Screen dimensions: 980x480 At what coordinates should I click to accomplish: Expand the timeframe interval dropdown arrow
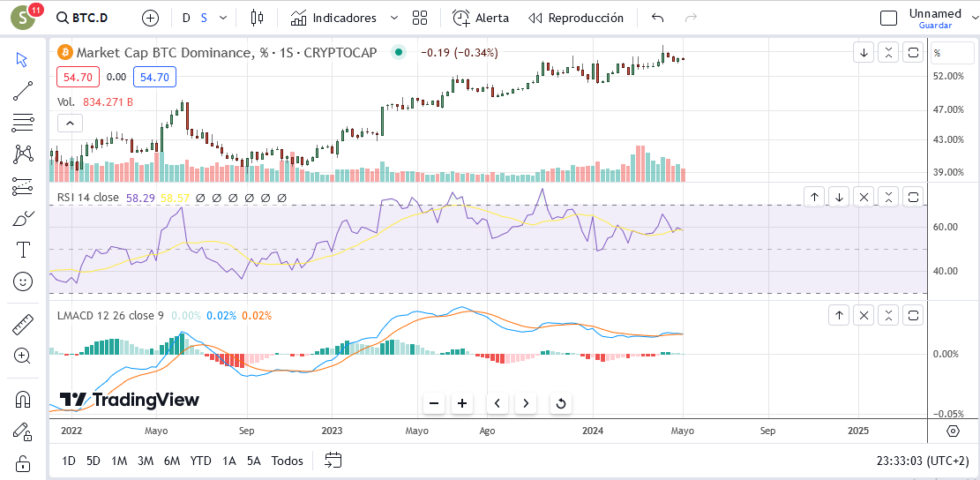[223, 19]
